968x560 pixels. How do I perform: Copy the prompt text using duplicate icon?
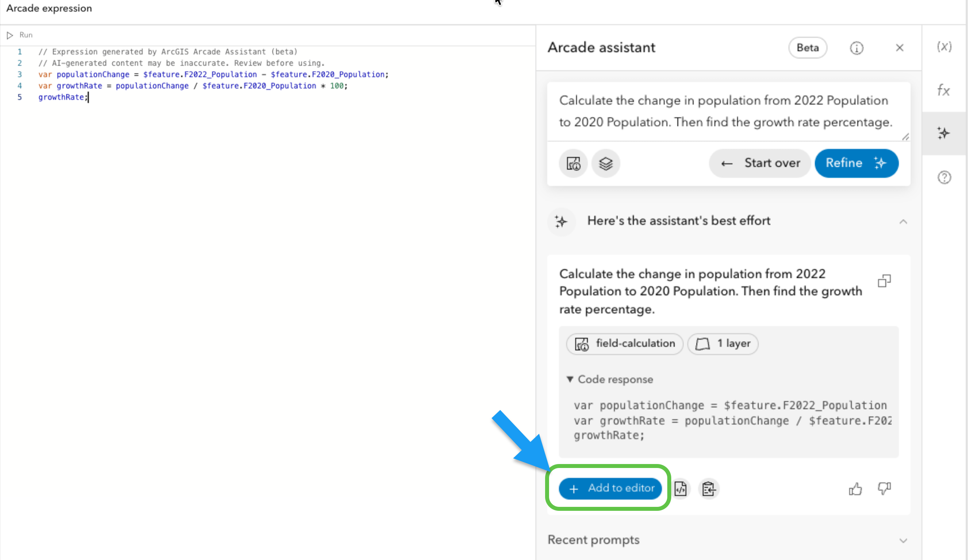click(884, 281)
